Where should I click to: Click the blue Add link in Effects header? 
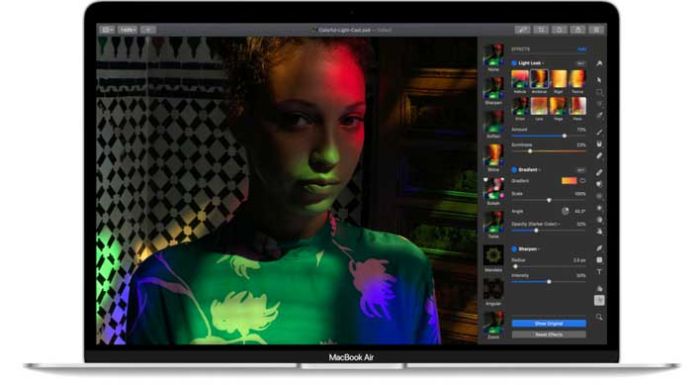click(x=582, y=49)
